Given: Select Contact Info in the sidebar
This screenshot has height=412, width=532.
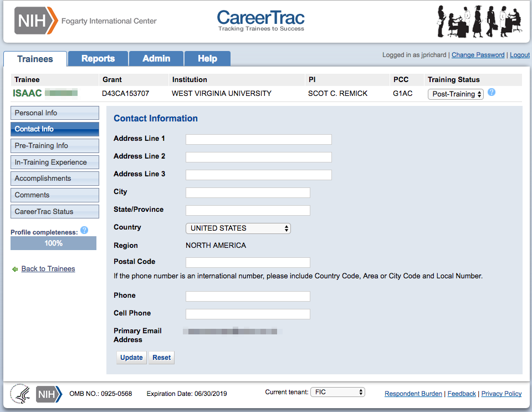Looking at the screenshot, I should [x=55, y=129].
